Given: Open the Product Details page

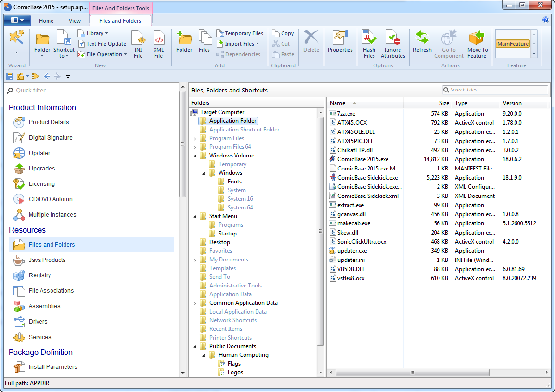Looking at the screenshot, I should pos(41,122).
